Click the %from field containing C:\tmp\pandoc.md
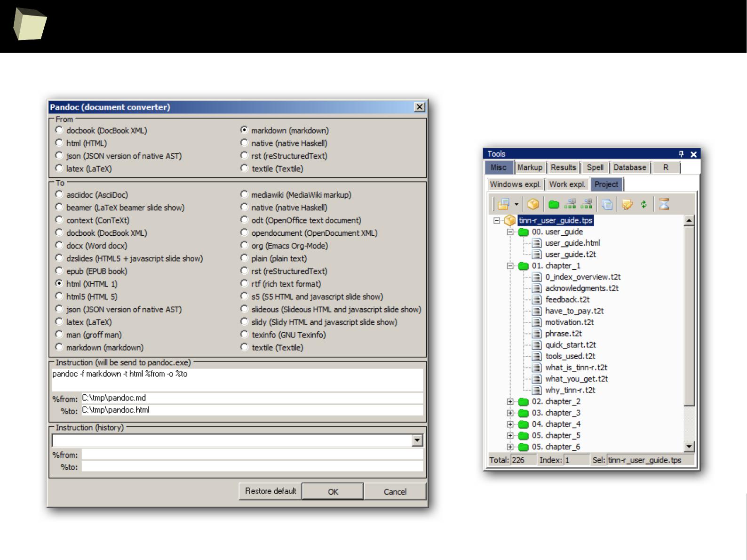The height and width of the screenshot is (560, 747). point(252,398)
